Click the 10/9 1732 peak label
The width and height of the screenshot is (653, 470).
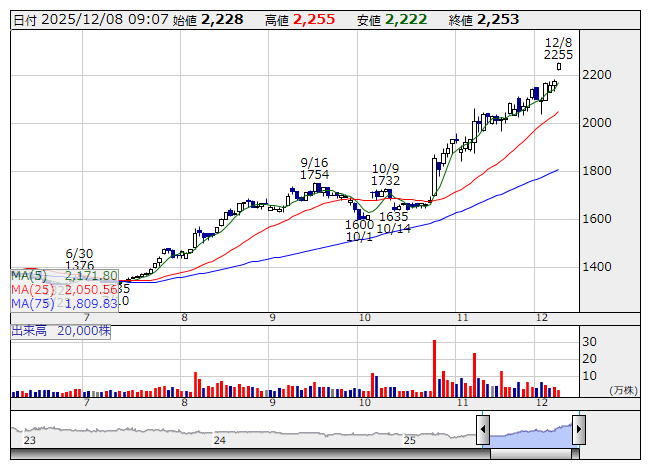[x=385, y=175]
